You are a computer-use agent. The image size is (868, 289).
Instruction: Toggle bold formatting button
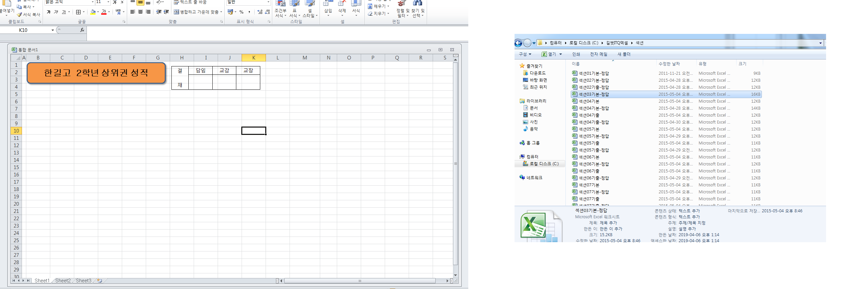pyautogui.click(x=49, y=12)
